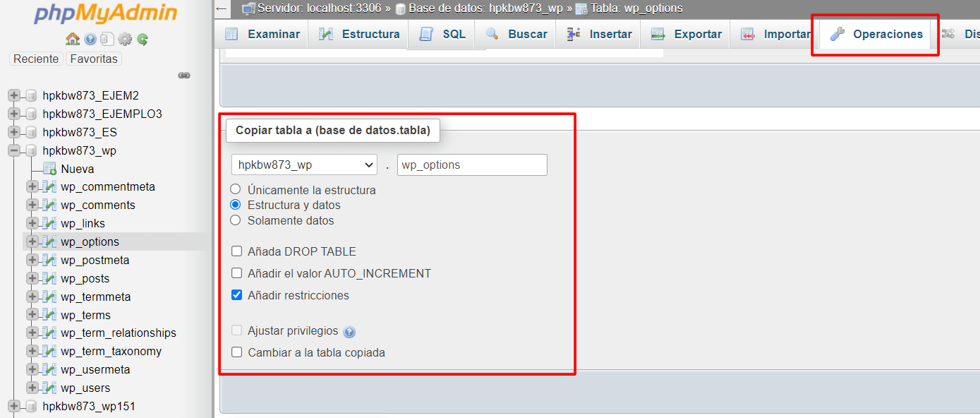Click the help icon beside Ajustar privilegios
Viewport: 980px width, 418px height.
349,331
